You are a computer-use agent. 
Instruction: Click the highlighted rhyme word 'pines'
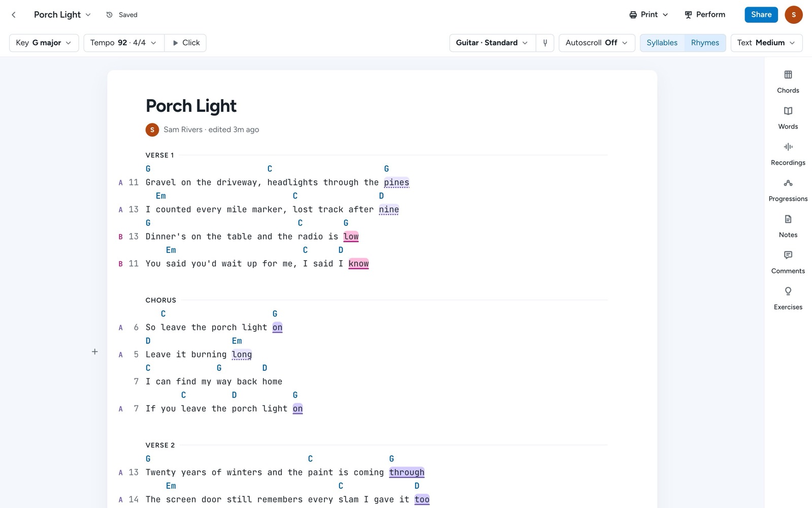396,182
